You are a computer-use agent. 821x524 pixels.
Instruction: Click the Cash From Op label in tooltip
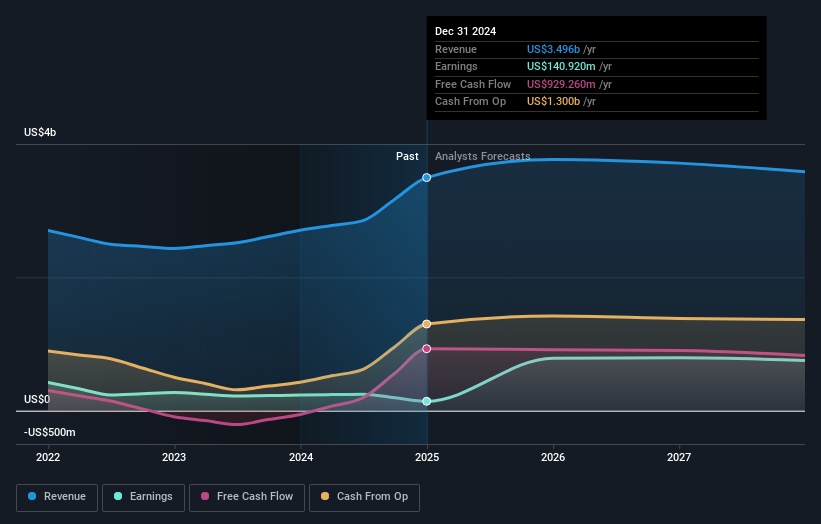470,102
